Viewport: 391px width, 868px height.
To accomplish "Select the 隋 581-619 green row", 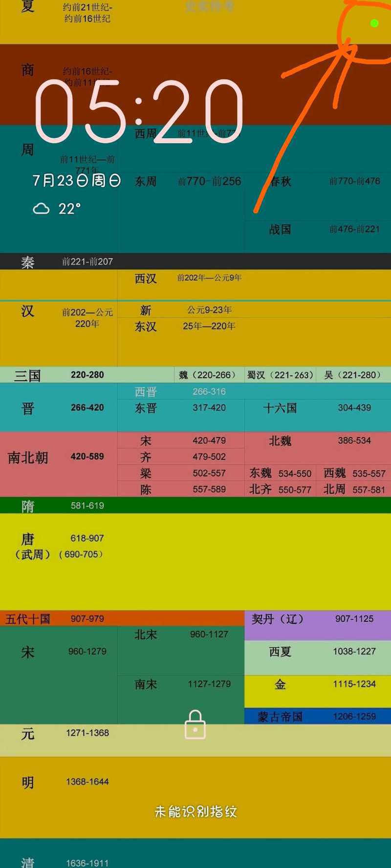I will click(x=195, y=506).
